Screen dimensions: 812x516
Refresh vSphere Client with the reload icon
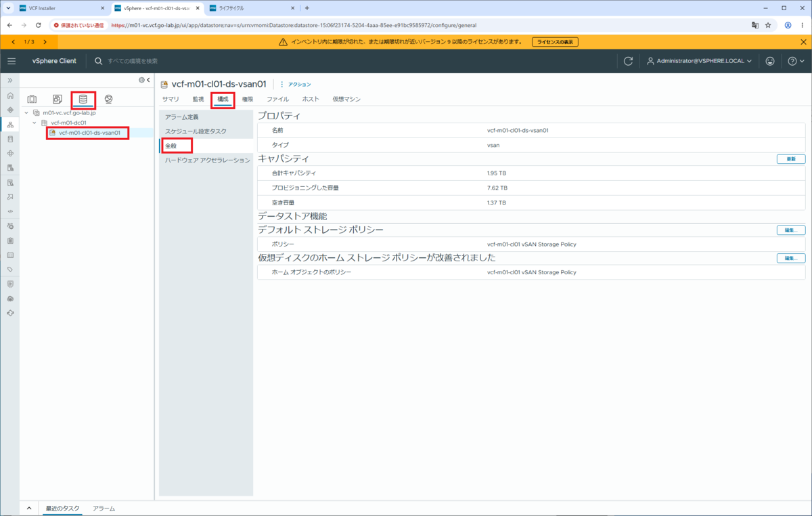coord(628,61)
